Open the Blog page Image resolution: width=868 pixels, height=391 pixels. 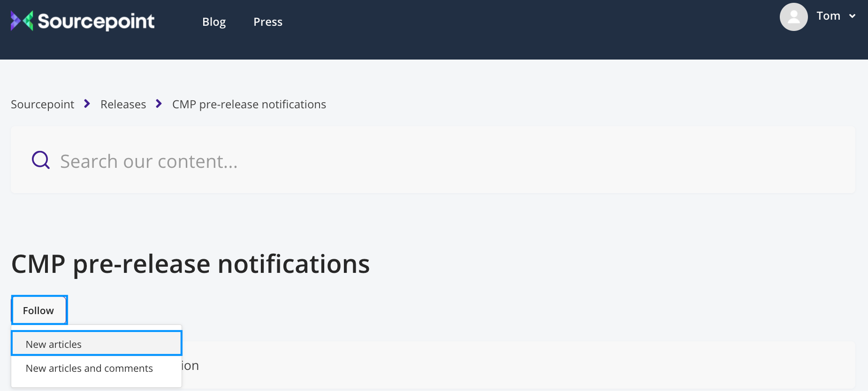click(x=214, y=22)
